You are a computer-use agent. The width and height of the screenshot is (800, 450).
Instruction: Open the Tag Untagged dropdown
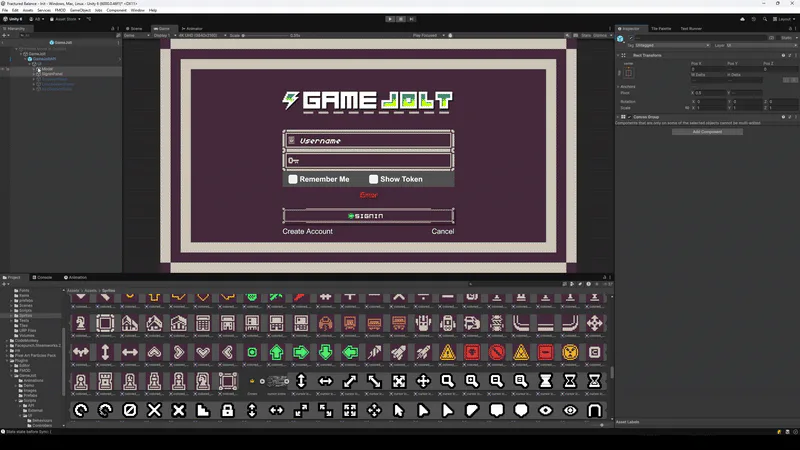coord(672,45)
